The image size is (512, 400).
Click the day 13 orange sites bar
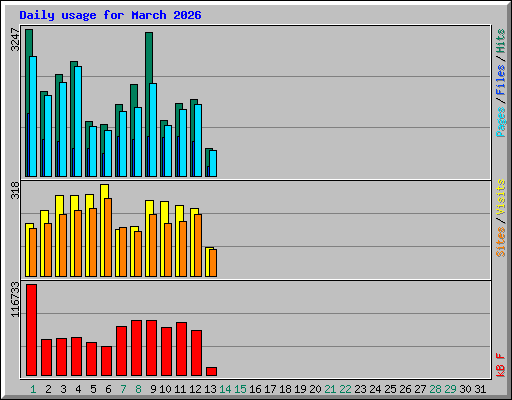click(213, 263)
